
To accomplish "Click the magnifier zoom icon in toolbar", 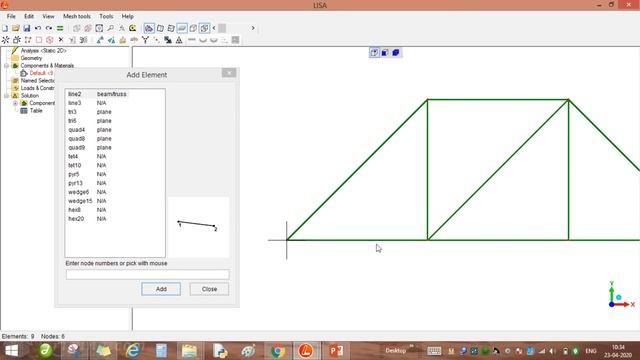I will pyautogui.click(x=111, y=28).
